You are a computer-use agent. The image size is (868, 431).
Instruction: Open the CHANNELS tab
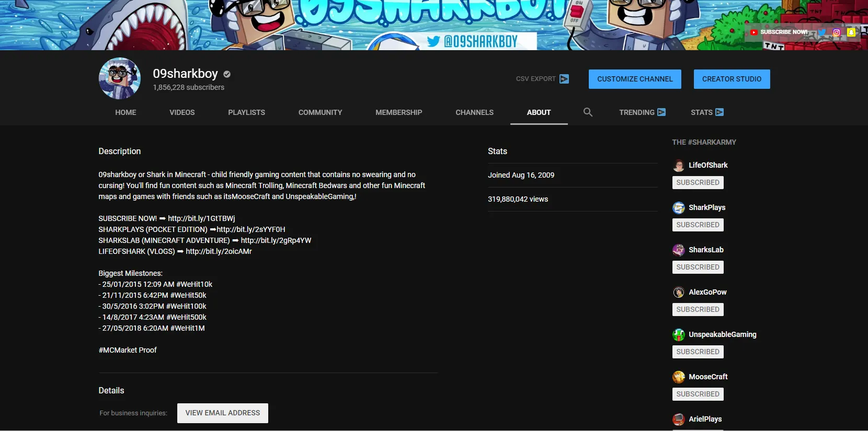[x=475, y=112]
